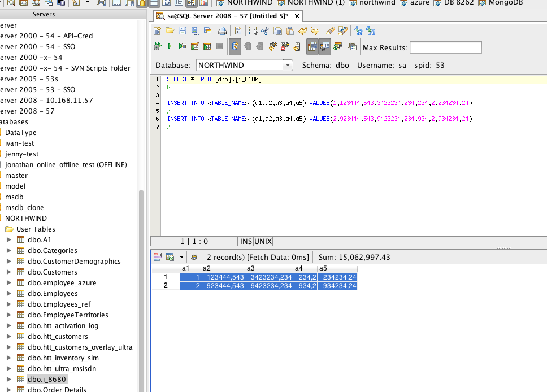Copy the selected text
The width and height of the screenshot is (547, 392).
click(x=277, y=31)
